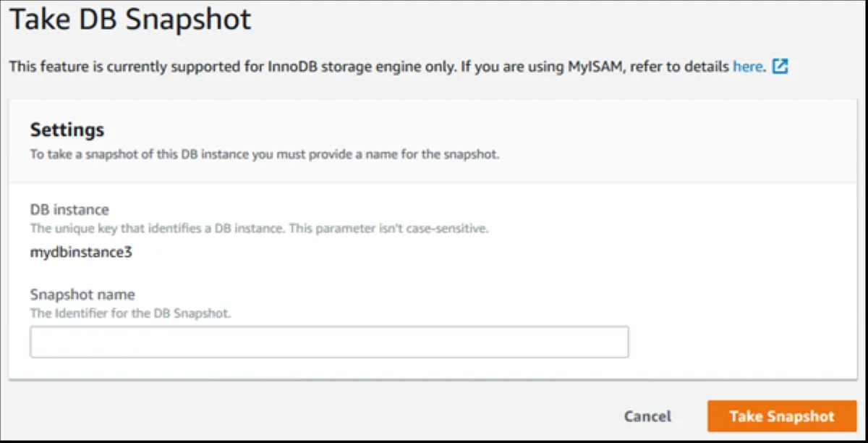Screen dimensions: 868x443
Task: Cancel the snapshot dialog
Action: coord(647,416)
